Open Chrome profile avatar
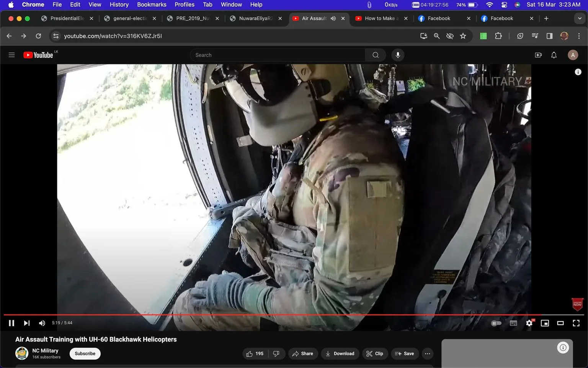 564,36
